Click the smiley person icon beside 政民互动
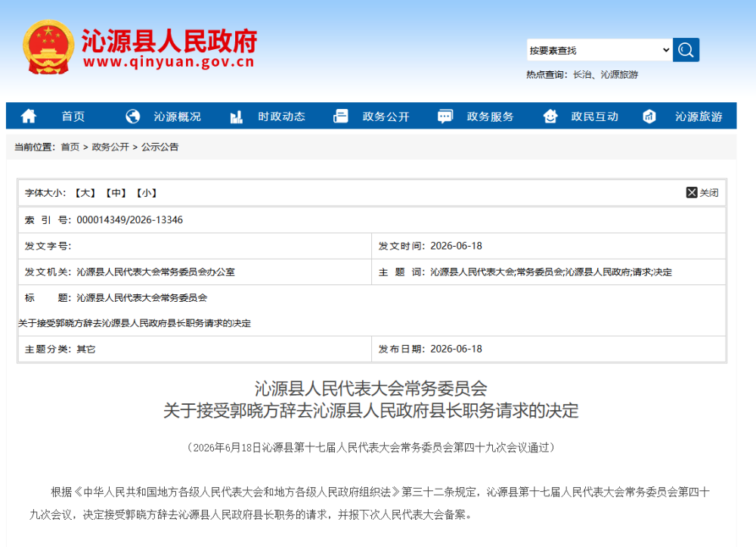The height and width of the screenshot is (547, 756). [x=550, y=117]
